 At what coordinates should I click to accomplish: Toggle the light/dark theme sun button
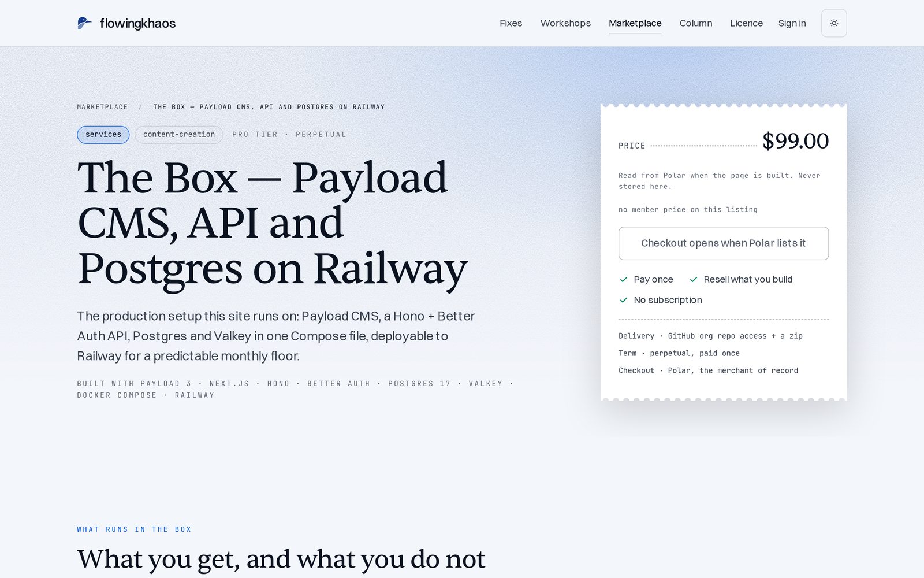point(834,23)
